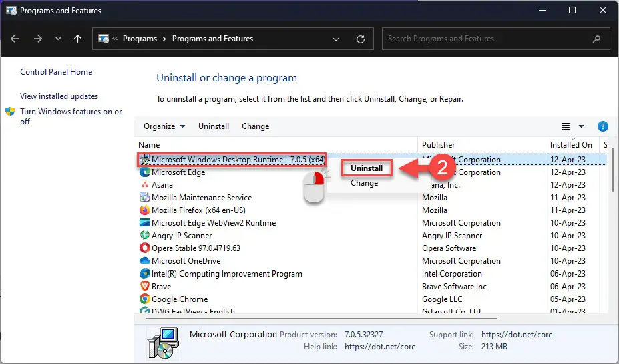
Task: Click Google LLC publisher cell
Action: [442, 299]
